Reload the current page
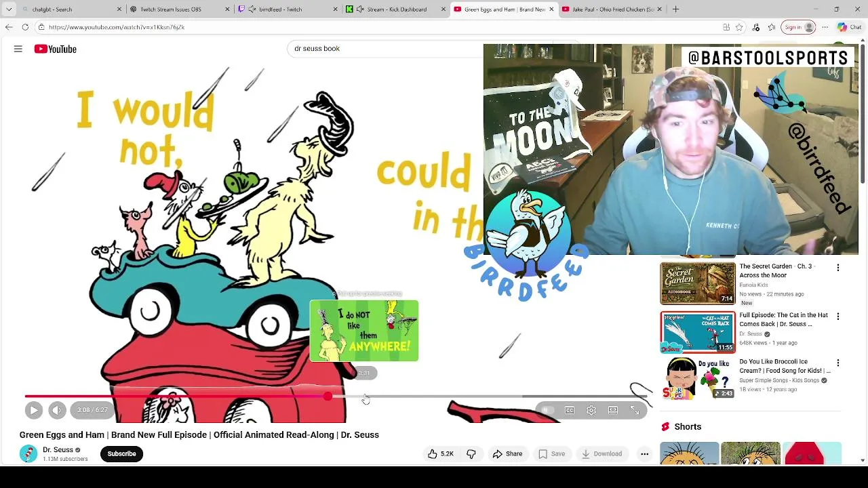The image size is (868, 488). click(25, 27)
